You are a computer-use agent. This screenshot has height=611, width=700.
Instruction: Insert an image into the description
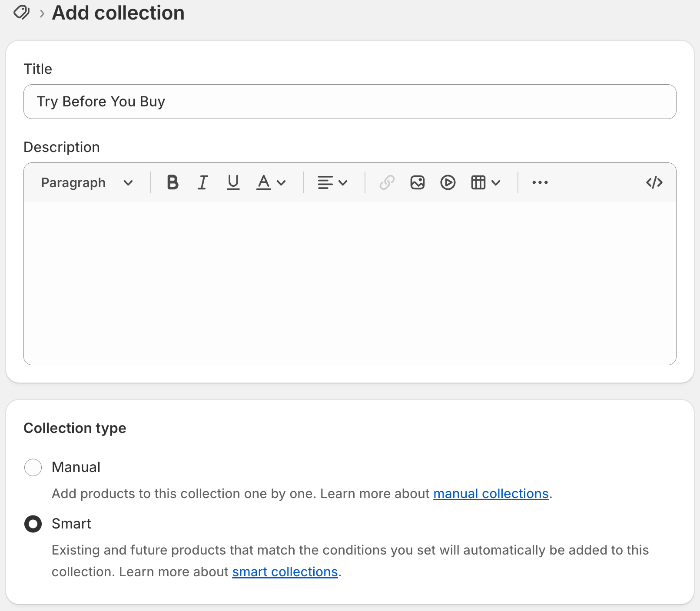417,182
